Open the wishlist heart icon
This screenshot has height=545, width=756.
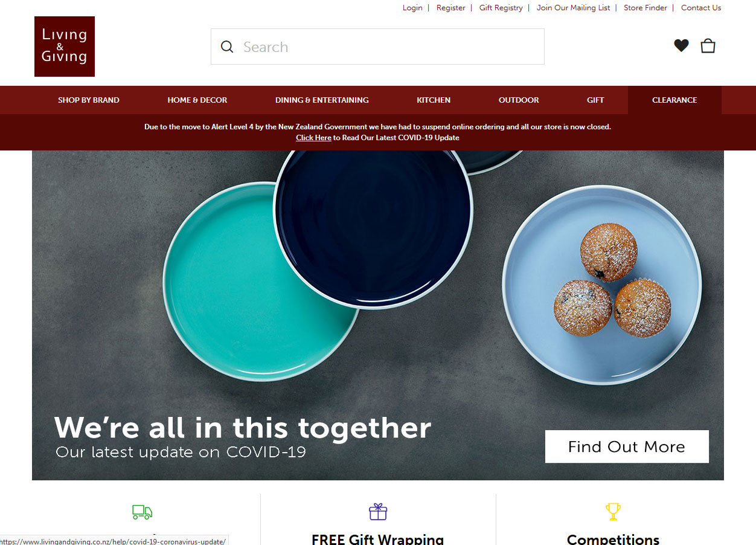click(681, 45)
